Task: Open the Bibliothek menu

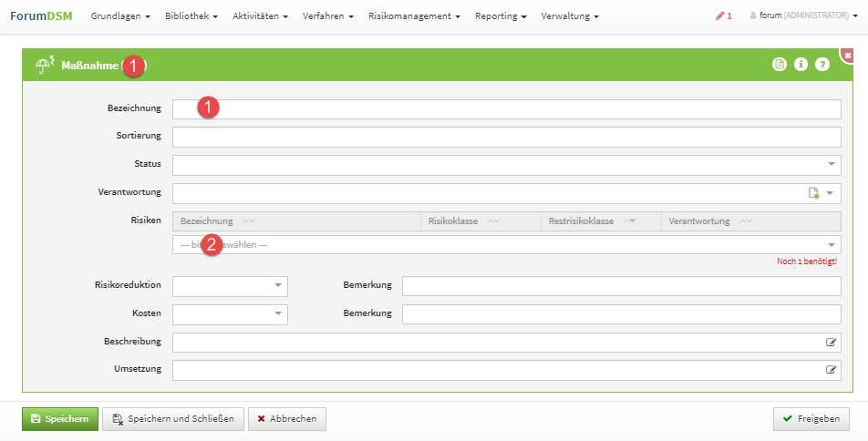Action: coord(191,16)
